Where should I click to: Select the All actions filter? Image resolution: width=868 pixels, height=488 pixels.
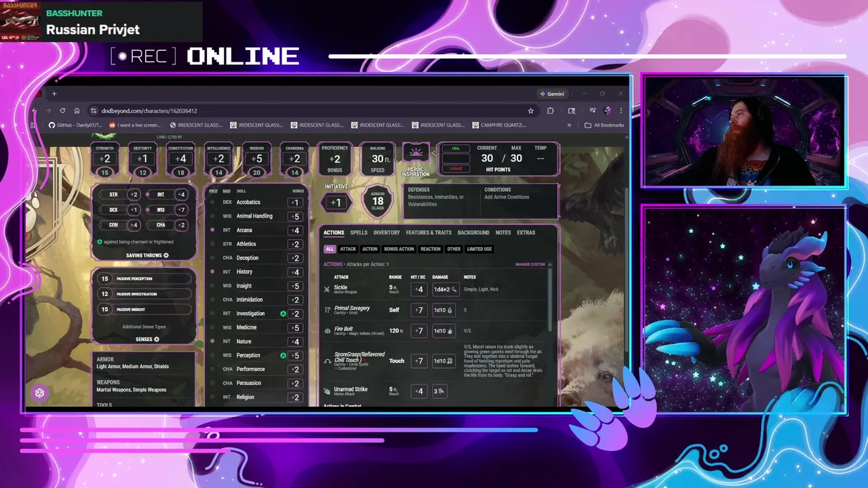(x=330, y=249)
